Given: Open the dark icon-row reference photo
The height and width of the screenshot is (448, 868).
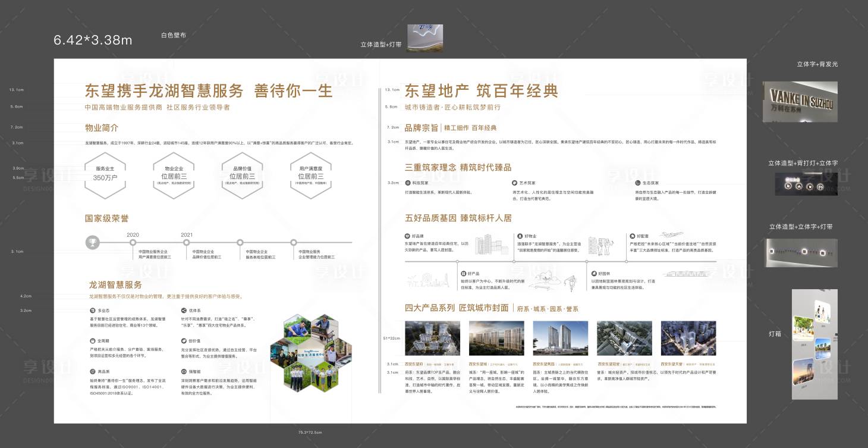Looking at the screenshot, I should [806, 184].
